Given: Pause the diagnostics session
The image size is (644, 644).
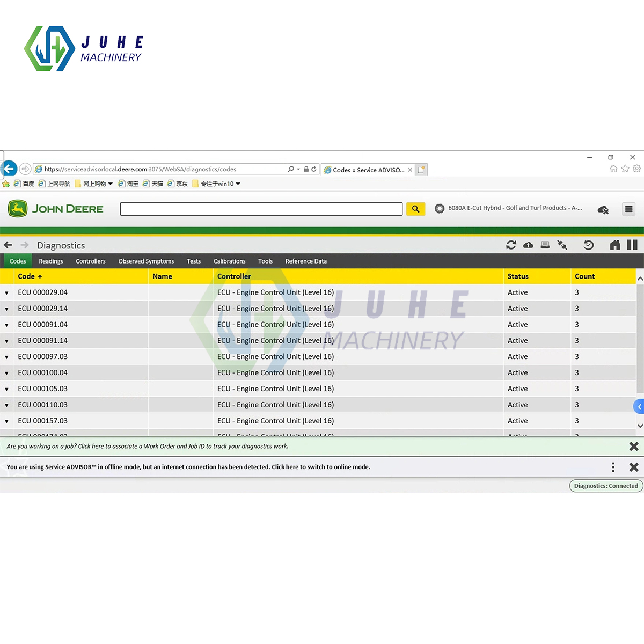Looking at the screenshot, I should coord(632,245).
